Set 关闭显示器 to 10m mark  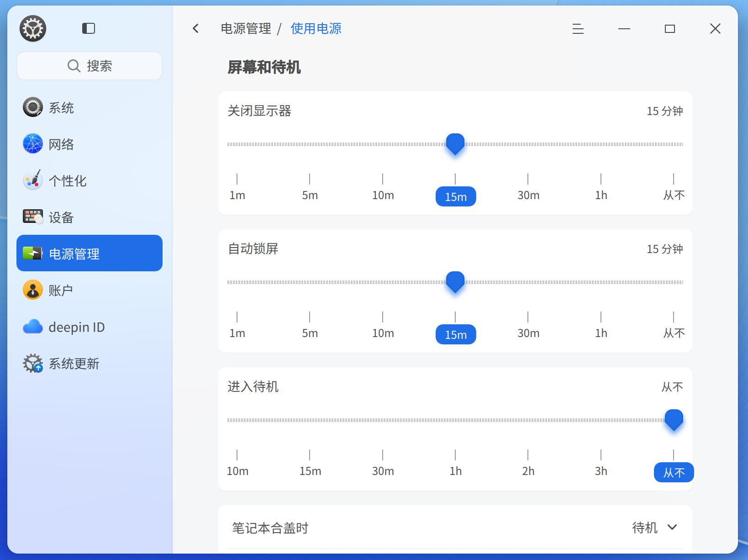(x=383, y=195)
